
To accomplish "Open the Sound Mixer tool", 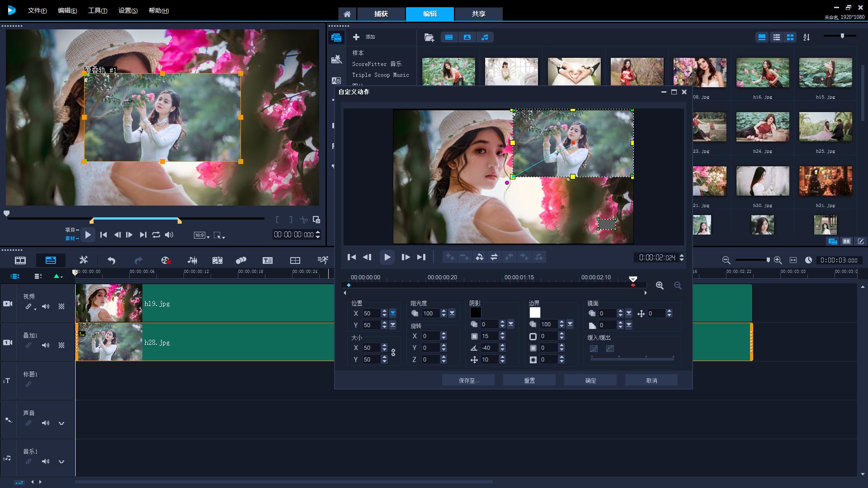I will [x=192, y=260].
